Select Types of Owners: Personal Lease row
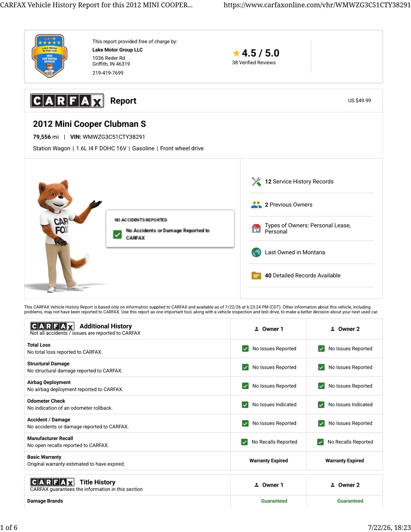The width and height of the screenshot is (411, 532). coord(312,229)
